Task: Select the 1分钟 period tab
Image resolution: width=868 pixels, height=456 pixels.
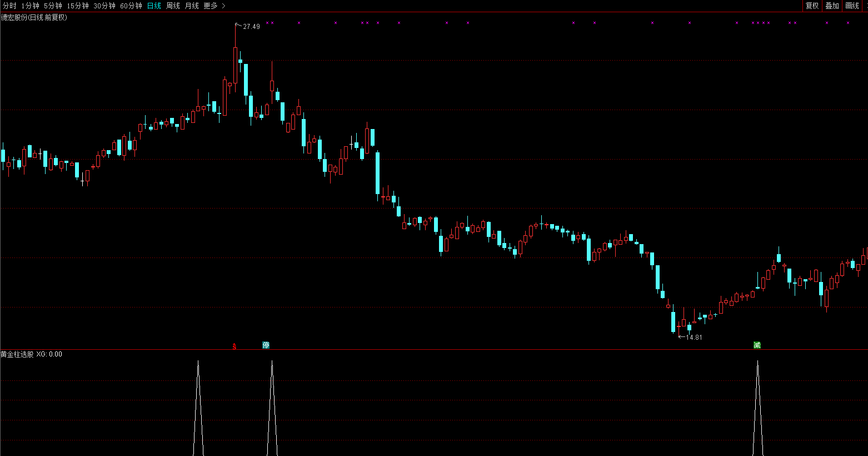Action: click(x=30, y=6)
